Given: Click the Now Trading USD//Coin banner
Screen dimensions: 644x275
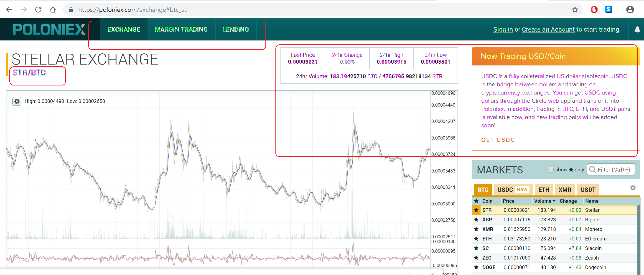Looking at the screenshot, I should 555,56.
